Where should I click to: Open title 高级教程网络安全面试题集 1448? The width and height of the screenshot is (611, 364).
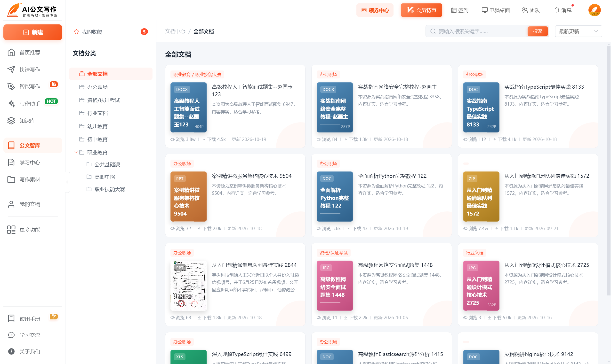click(395, 265)
